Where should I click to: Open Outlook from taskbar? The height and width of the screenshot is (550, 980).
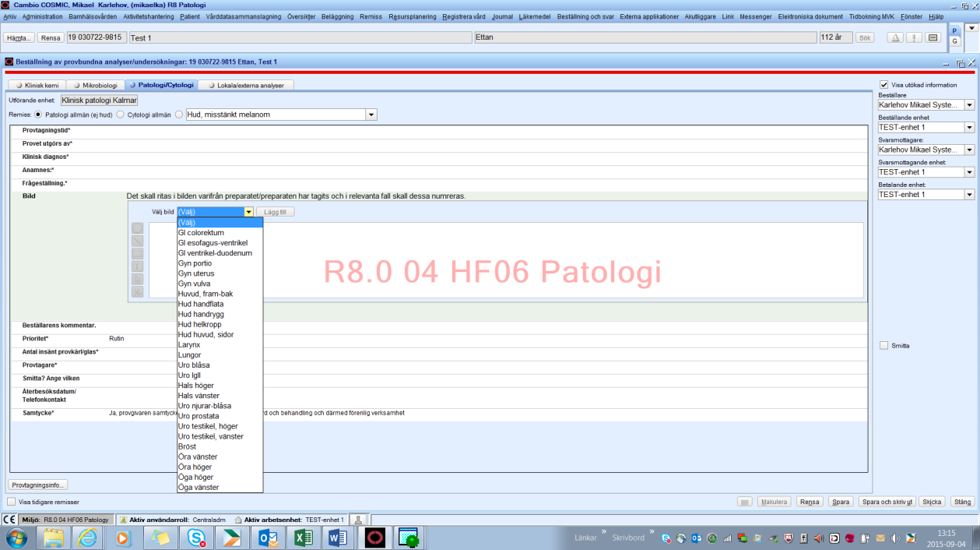coord(268,538)
